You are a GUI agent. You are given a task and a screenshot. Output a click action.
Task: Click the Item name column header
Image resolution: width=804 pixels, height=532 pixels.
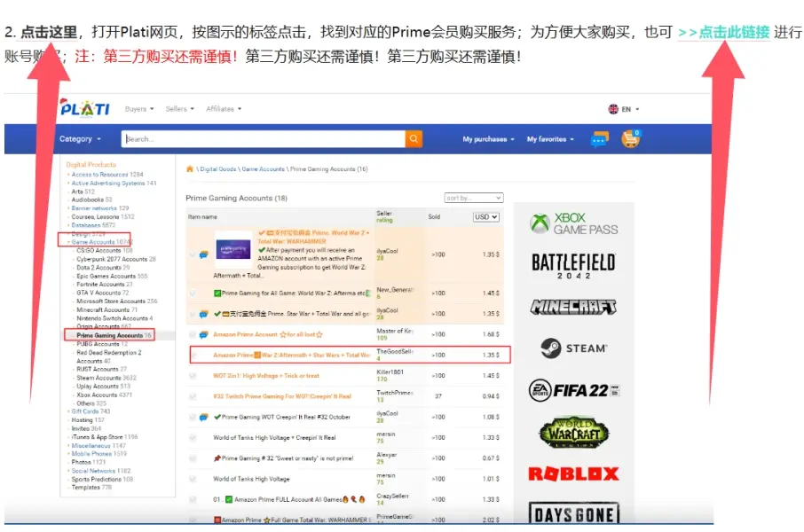[x=202, y=217]
